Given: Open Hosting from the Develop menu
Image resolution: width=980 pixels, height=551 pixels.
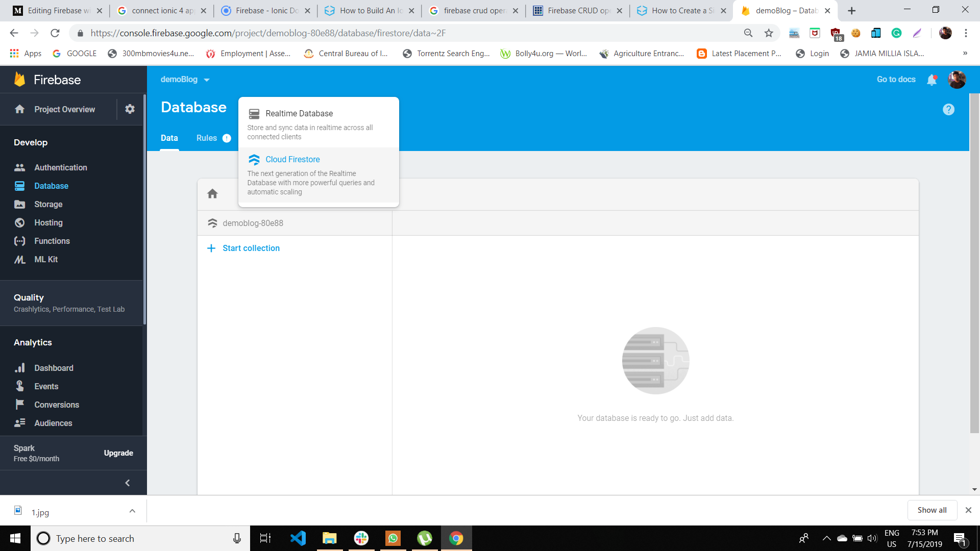Looking at the screenshot, I should point(48,222).
